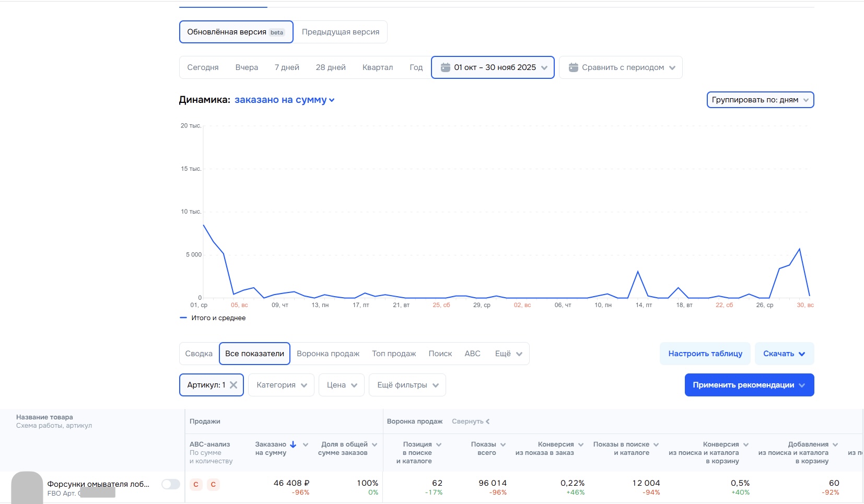This screenshot has width=864, height=504.
Task: Switch to Обновлённая версия beta
Action: tap(236, 32)
